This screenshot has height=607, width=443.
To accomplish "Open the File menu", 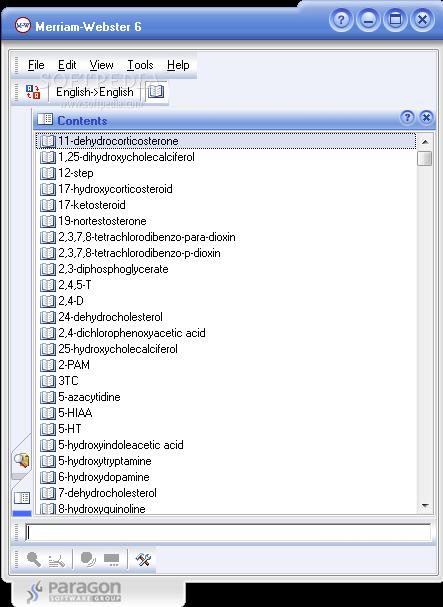I will [x=36, y=65].
